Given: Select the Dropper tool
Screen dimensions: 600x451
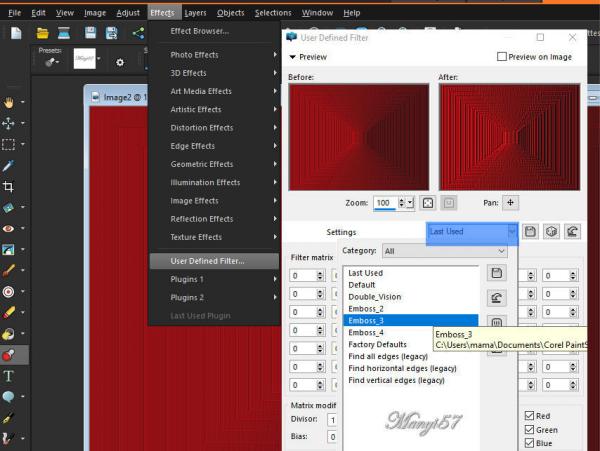Looking at the screenshot, I should pos(10,165).
